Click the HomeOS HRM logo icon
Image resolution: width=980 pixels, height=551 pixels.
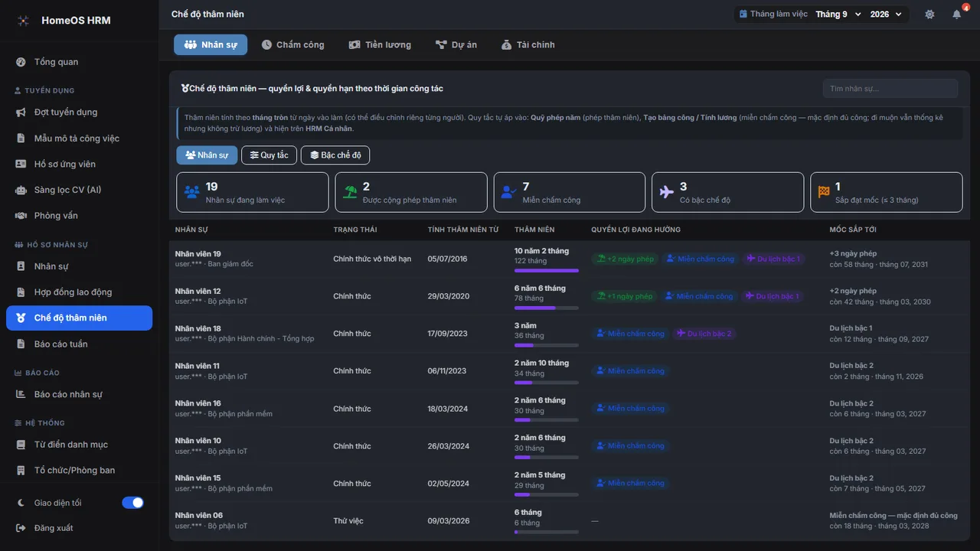[x=23, y=21]
